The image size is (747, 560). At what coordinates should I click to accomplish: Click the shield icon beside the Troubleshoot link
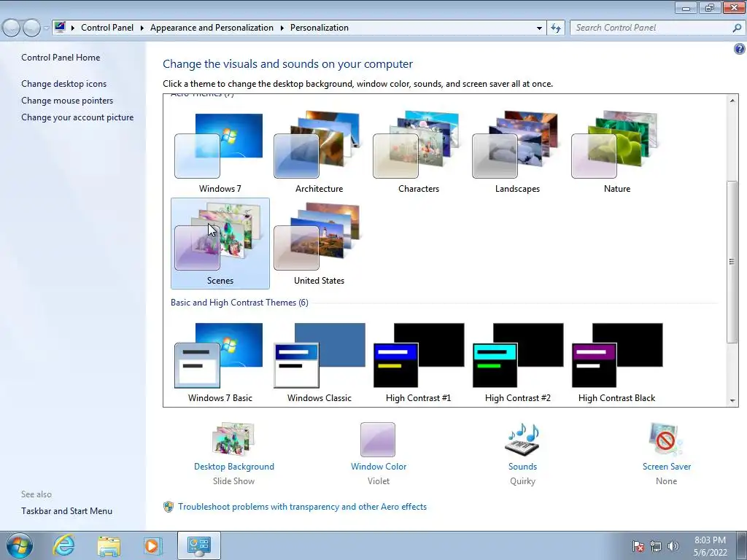pos(169,507)
